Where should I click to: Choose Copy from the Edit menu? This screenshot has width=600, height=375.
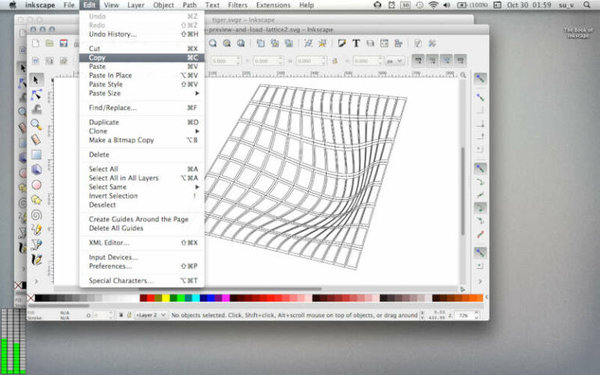click(142, 58)
